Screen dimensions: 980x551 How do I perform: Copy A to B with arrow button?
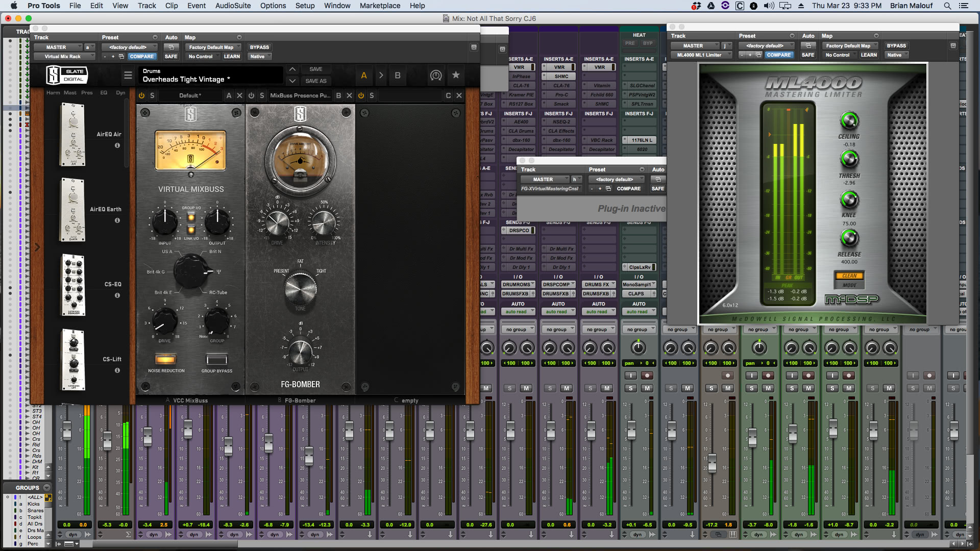coord(381,75)
